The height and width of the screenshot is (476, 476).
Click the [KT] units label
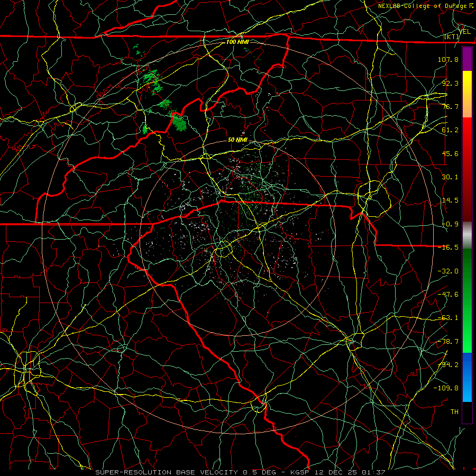pyautogui.click(x=452, y=36)
